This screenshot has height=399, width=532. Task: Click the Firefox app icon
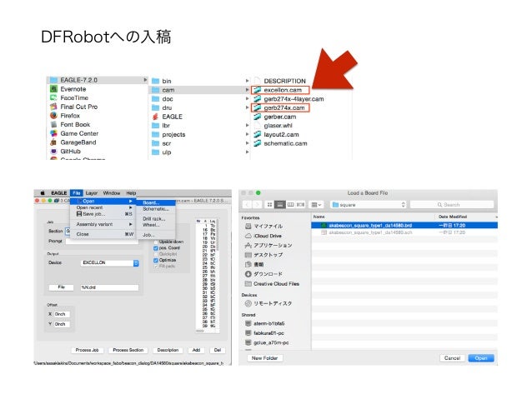(x=53, y=116)
